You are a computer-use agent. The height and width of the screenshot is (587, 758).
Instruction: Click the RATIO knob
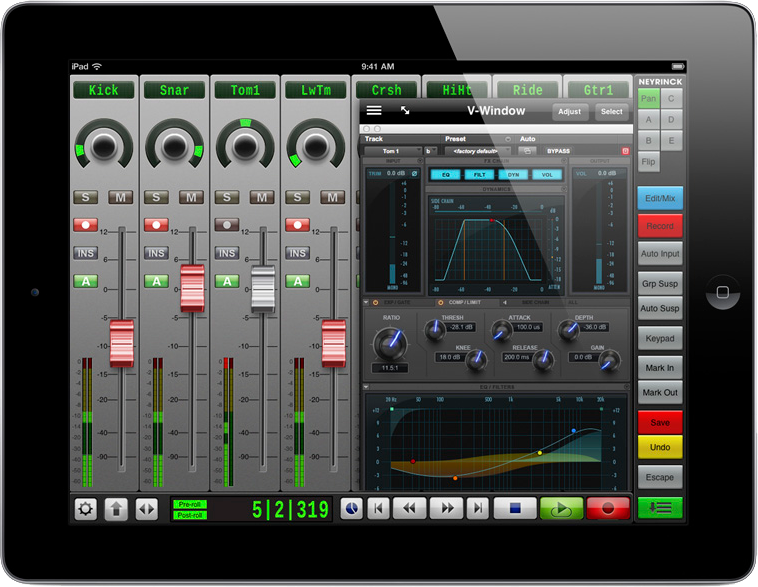point(390,344)
